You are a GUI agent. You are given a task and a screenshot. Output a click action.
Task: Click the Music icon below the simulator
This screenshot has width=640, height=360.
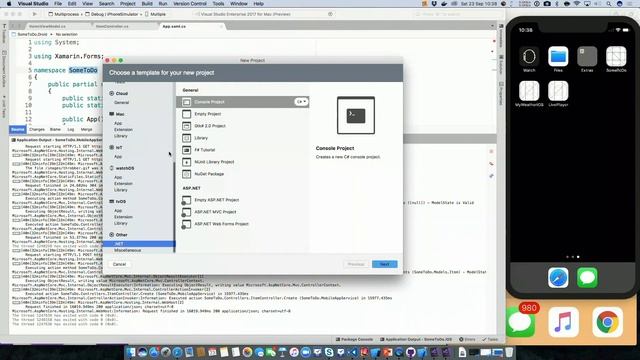click(563, 322)
